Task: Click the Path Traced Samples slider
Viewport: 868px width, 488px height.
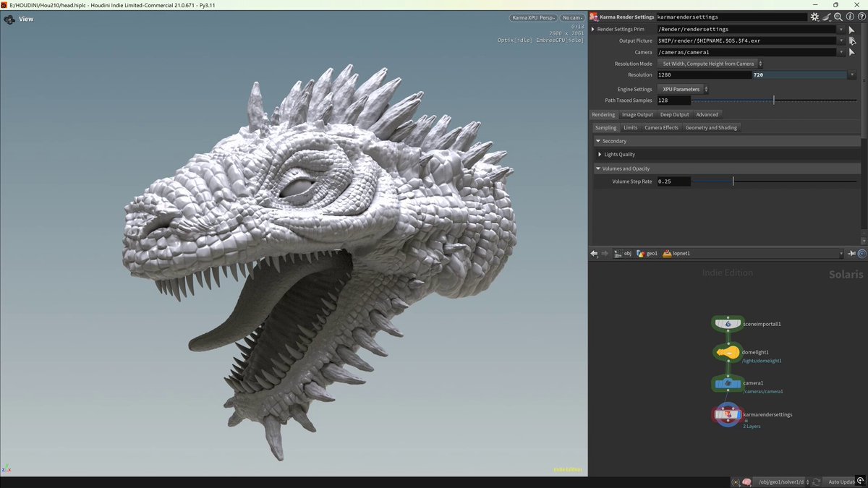Action: click(x=773, y=100)
